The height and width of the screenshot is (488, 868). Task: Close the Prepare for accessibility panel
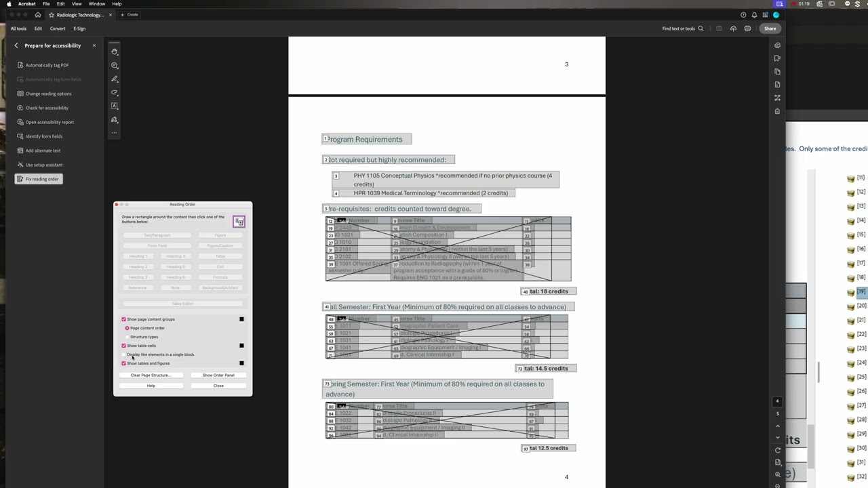(94, 45)
